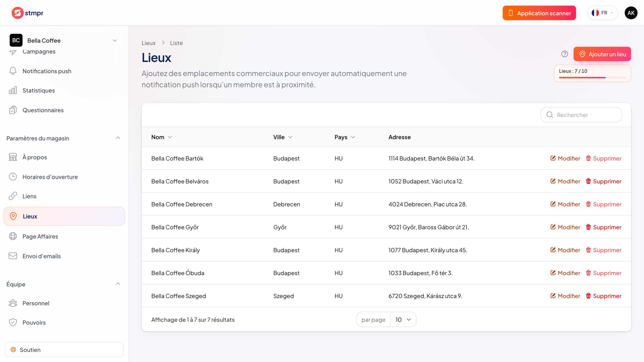
Task: Open the Soutien support button
Action: tap(64, 350)
